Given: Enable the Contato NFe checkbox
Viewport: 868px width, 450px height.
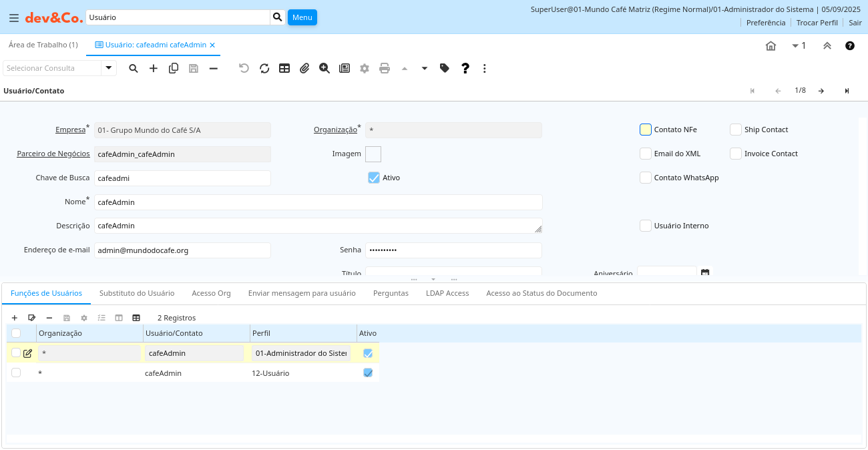Looking at the screenshot, I should (646, 130).
